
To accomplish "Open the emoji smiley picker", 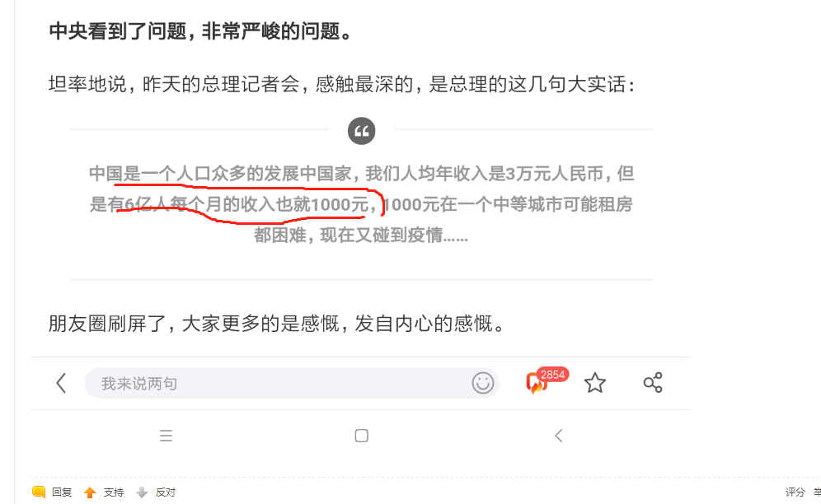I will [483, 383].
